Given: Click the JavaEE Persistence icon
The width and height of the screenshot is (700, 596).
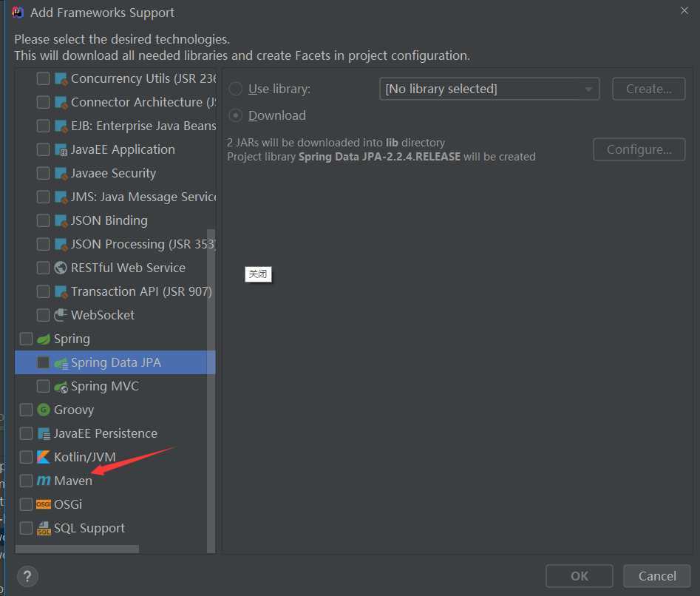Looking at the screenshot, I should [x=44, y=433].
